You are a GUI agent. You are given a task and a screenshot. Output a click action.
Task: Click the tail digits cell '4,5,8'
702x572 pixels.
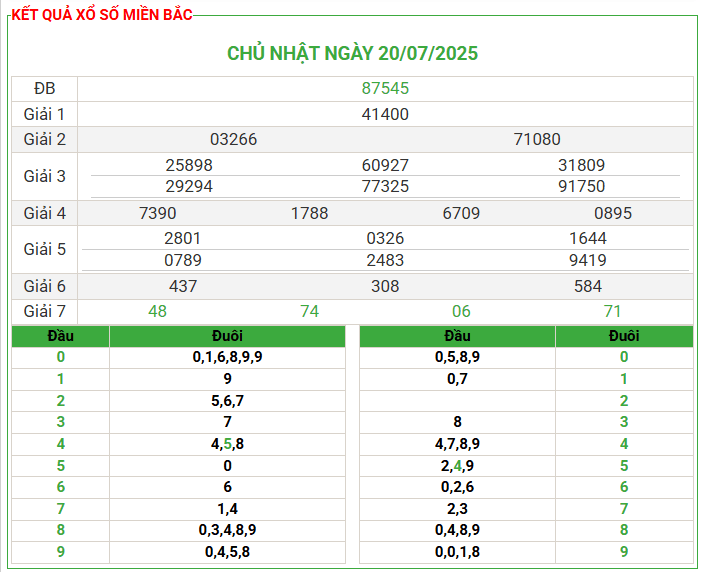[227, 444]
